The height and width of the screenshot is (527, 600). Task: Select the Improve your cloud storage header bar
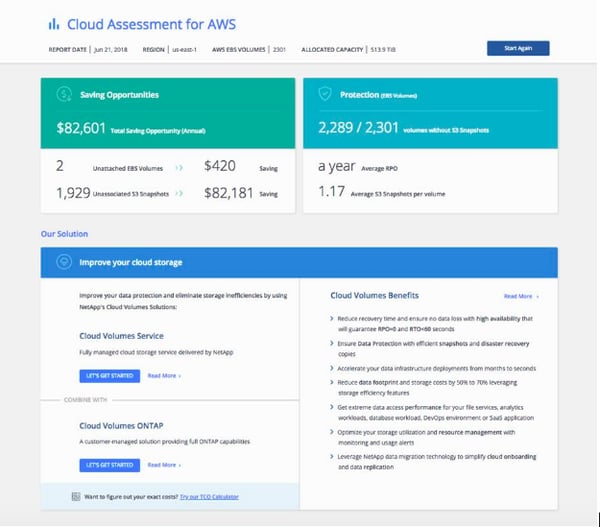point(299,263)
